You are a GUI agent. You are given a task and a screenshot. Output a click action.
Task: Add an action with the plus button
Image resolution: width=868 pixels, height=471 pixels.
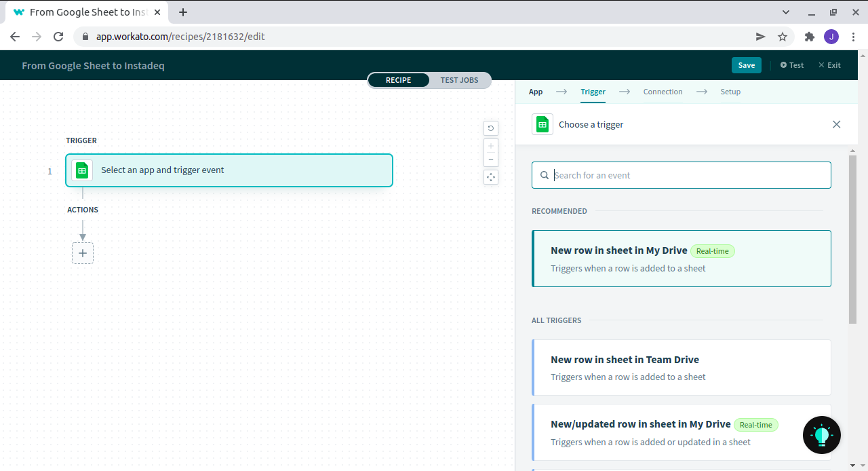point(83,253)
